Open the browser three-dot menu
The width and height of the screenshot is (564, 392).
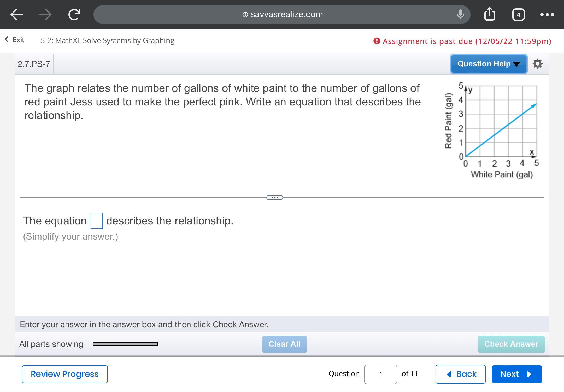547,15
